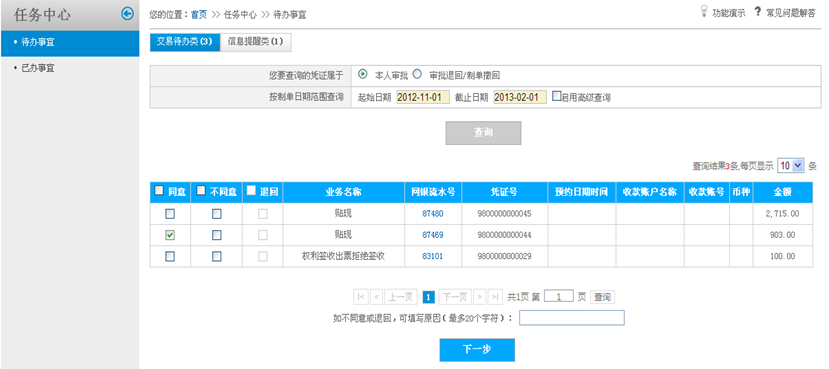Switch to 信息提醒类 (1) tab

[x=255, y=42]
